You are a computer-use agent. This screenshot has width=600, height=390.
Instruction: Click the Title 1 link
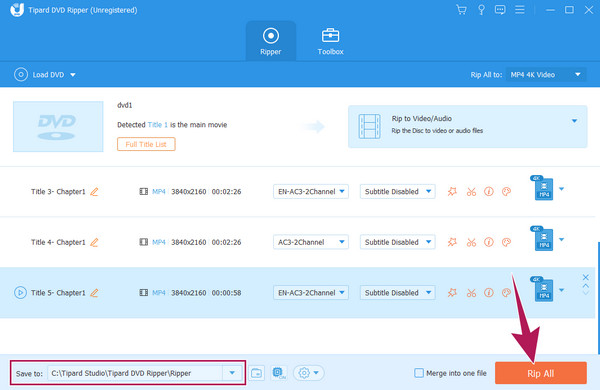tap(158, 125)
